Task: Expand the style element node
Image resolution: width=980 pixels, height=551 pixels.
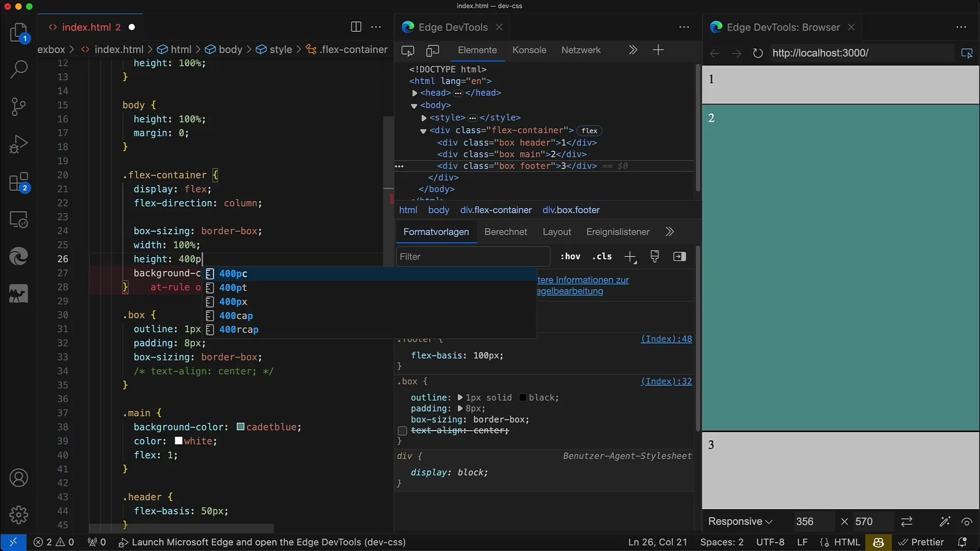Action: tap(424, 118)
